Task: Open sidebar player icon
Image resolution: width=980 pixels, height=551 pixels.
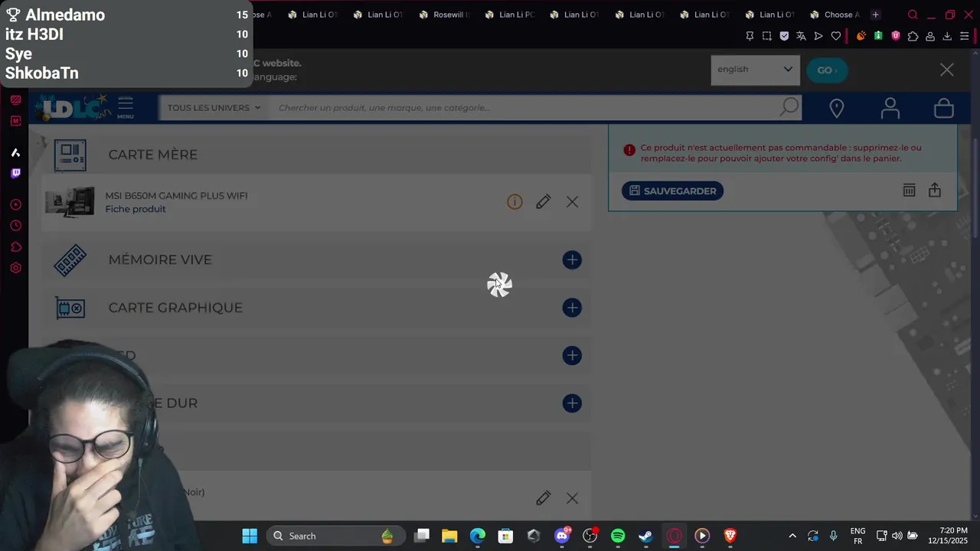Action: pyautogui.click(x=15, y=205)
